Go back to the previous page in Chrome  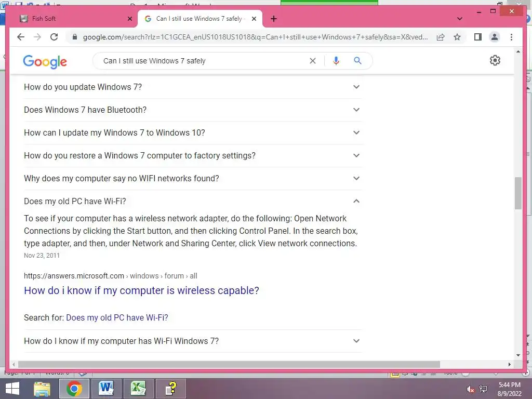tap(21, 37)
